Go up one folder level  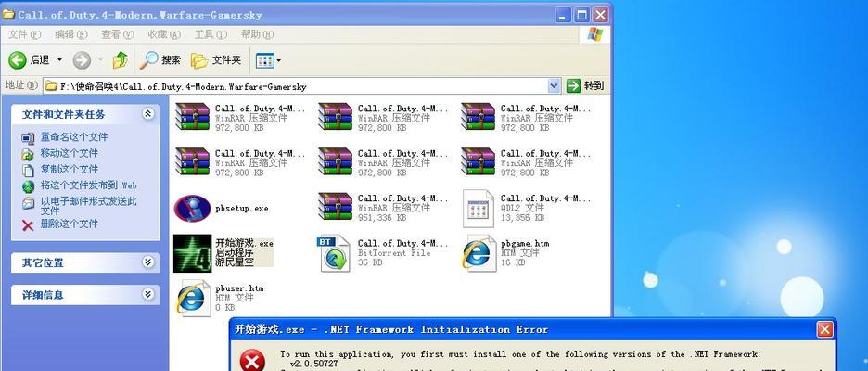(121, 59)
